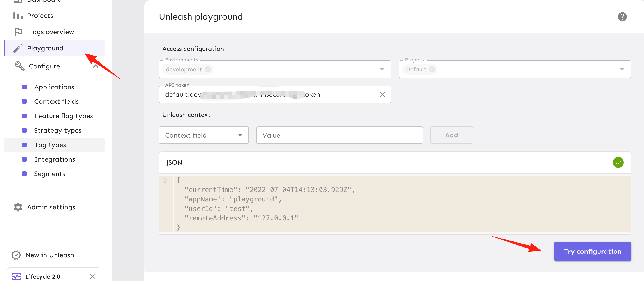This screenshot has width=644, height=281.
Task: Click the Playground magic wand icon
Action: [x=18, y=48]
